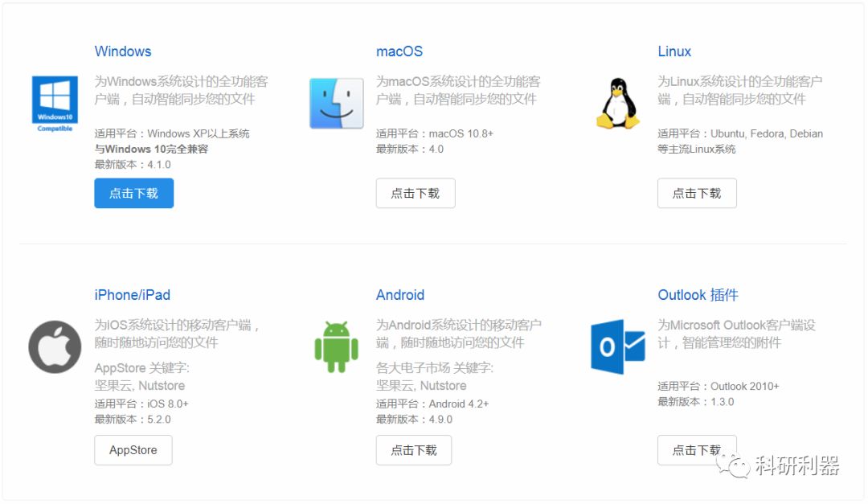The image size is (868, 504).
Task: Open the macOS heading link
Action: point(399,51)
